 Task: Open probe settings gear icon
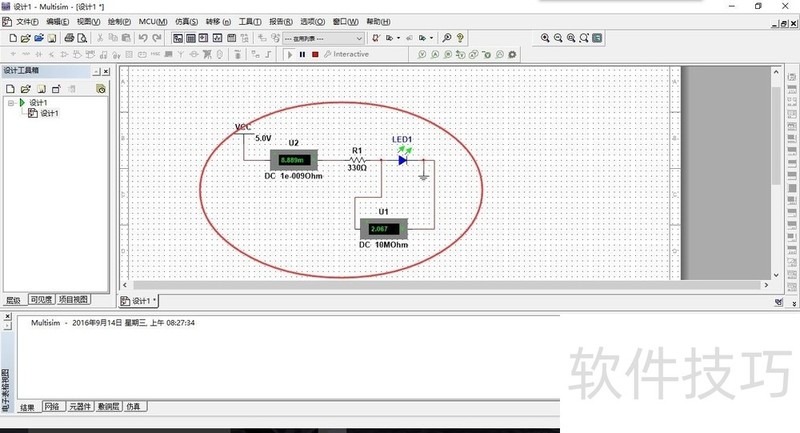[x=512, y=54]
